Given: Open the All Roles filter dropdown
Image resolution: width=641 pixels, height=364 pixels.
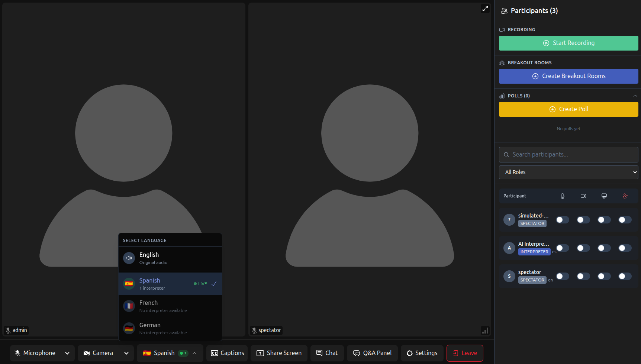Looking at the screenshot, I should tap(568, 172).
